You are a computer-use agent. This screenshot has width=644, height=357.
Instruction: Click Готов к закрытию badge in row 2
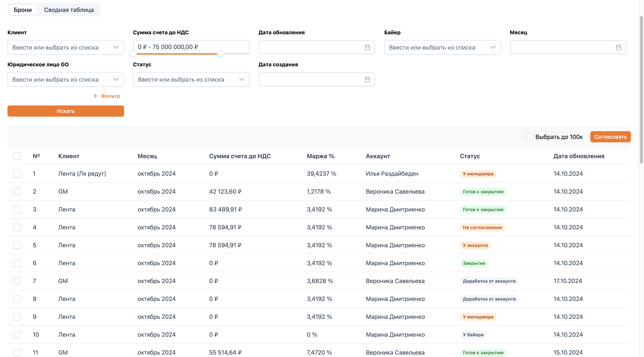pyautogui.click(x=483, y=192)
